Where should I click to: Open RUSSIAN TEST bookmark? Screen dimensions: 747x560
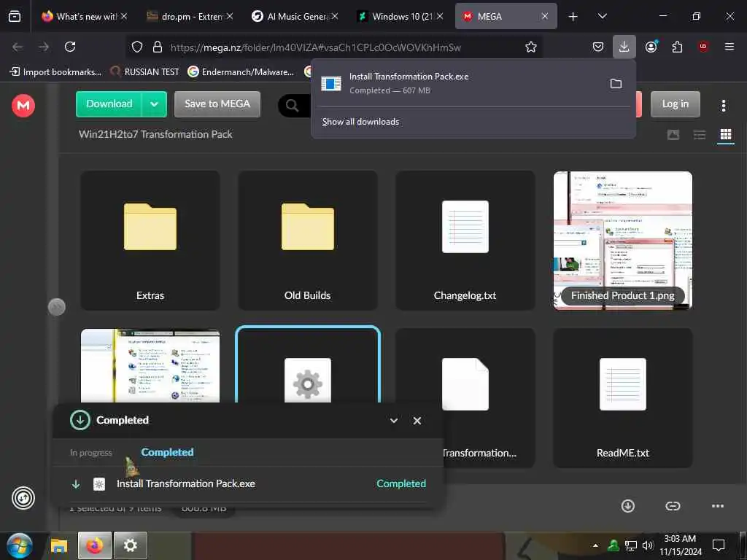145,71
